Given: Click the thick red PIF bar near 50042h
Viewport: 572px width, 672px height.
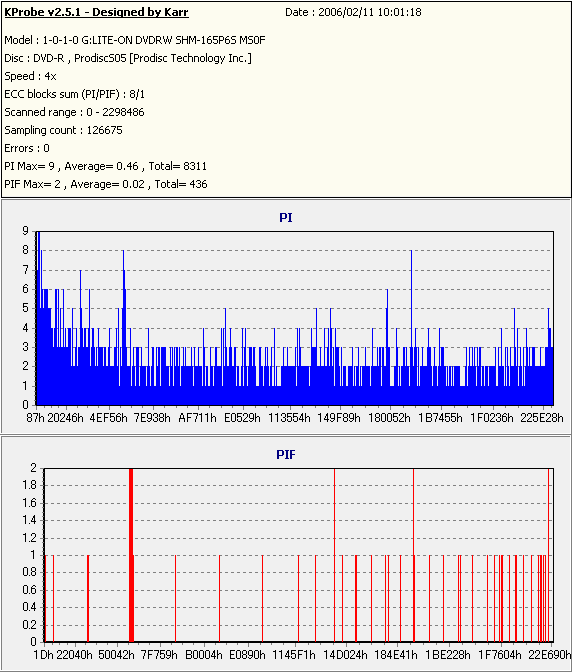Looking at the screenshot, I should pos(131,555).
